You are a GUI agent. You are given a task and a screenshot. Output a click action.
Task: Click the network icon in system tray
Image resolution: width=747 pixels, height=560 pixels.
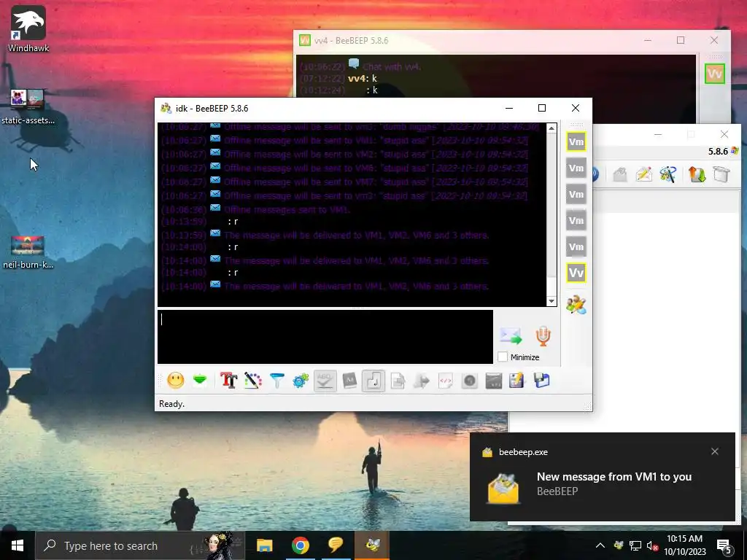pyautogui.click(x=635, y=545)
